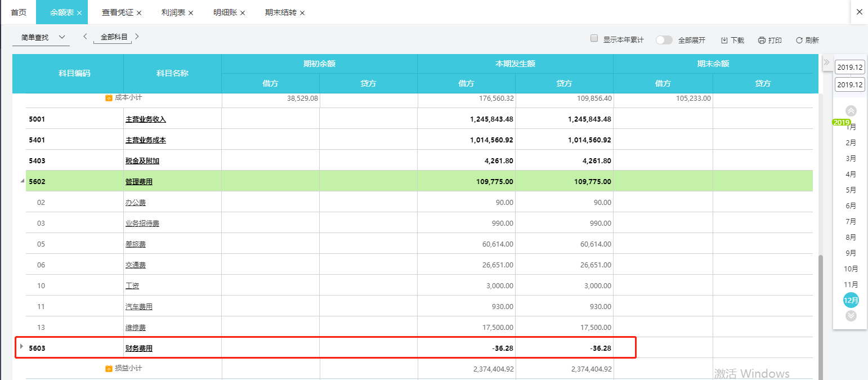
Task: Click the double-down arrow below 12月
Action: [x=851, y=316]
